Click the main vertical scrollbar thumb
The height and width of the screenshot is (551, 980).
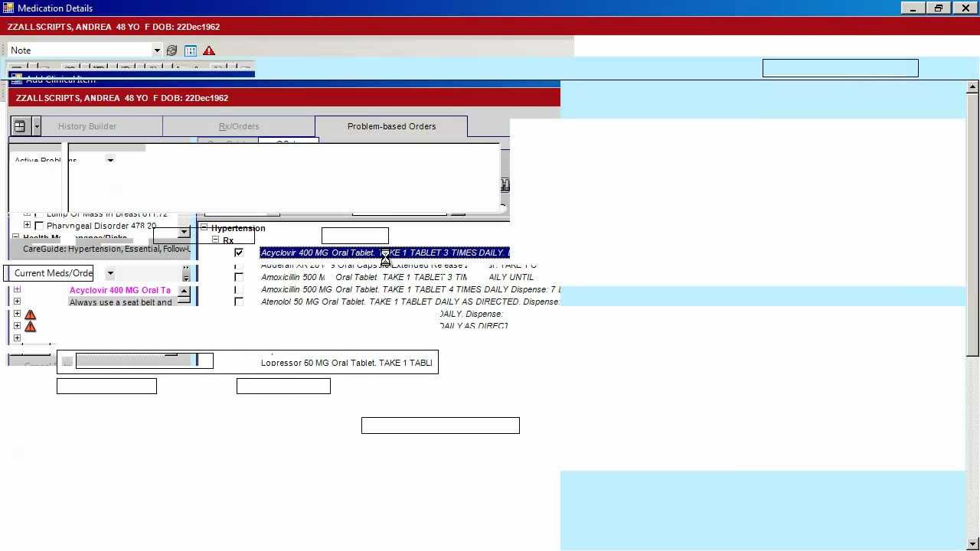[972, 224]
